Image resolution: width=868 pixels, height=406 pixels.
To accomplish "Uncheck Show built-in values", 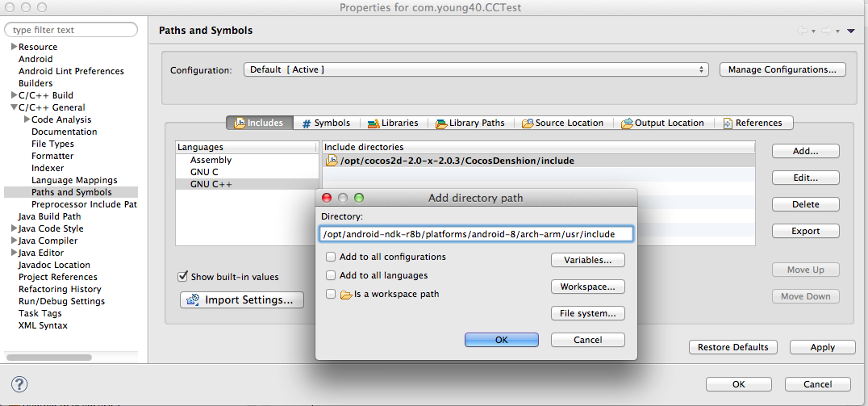I will [x=183, y=277].
